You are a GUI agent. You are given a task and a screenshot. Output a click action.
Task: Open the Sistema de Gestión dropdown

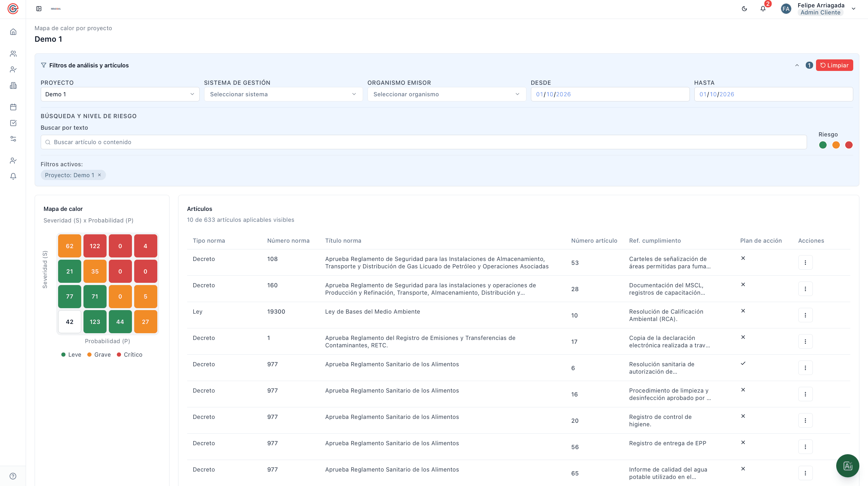[283, 94]
